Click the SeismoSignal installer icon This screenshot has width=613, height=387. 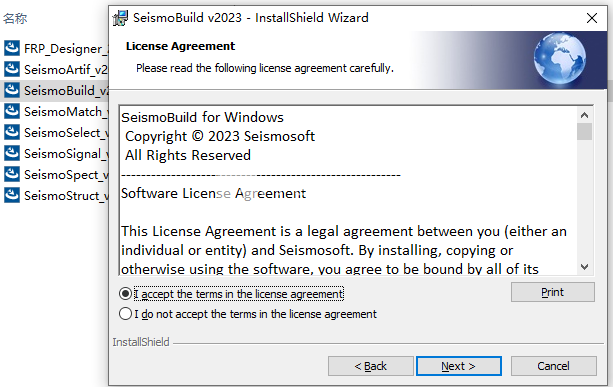tap(12, 153)
